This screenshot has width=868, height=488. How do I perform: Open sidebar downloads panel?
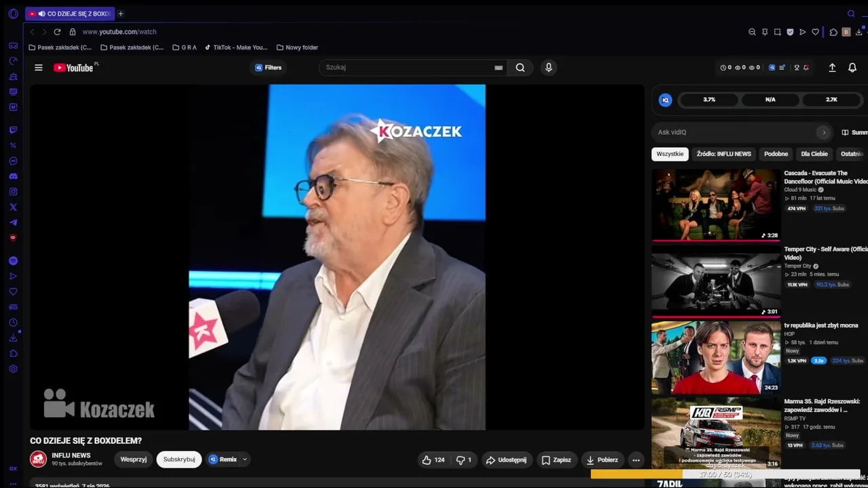[13, 338]
